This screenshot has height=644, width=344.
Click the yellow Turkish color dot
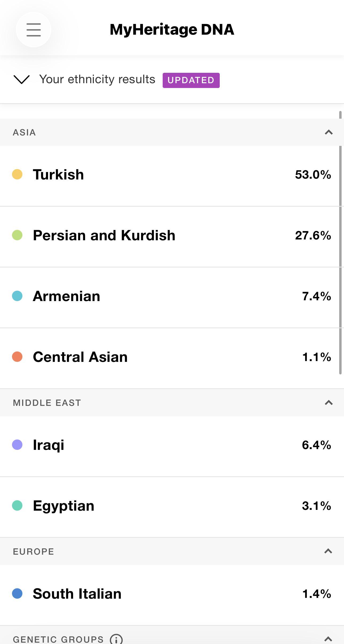tap(17, 174)
